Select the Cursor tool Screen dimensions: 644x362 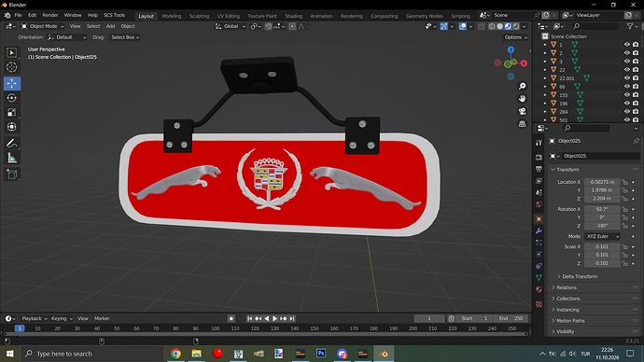click(x=11, y=67)
